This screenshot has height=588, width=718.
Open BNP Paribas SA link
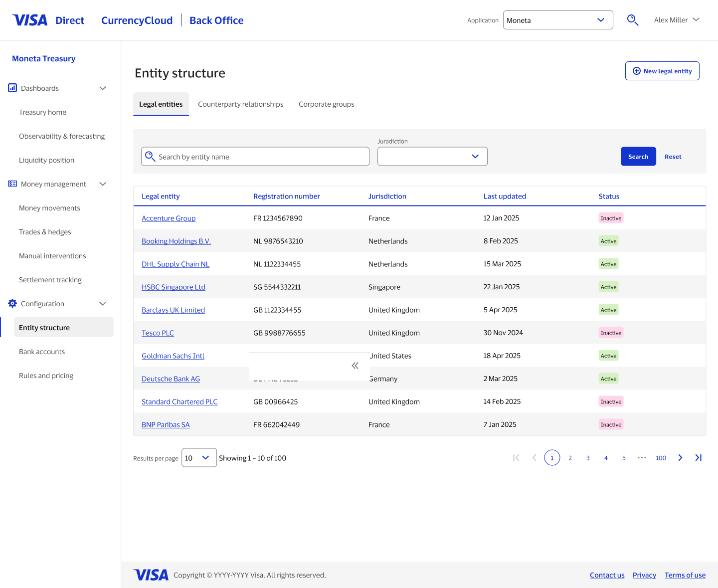pyautogui.click(x=166, y=424)
